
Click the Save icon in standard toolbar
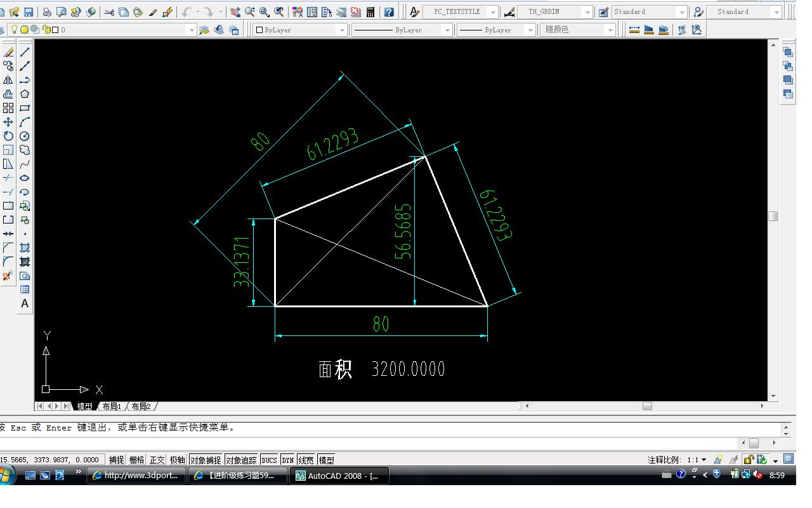(x=29, y=11)
